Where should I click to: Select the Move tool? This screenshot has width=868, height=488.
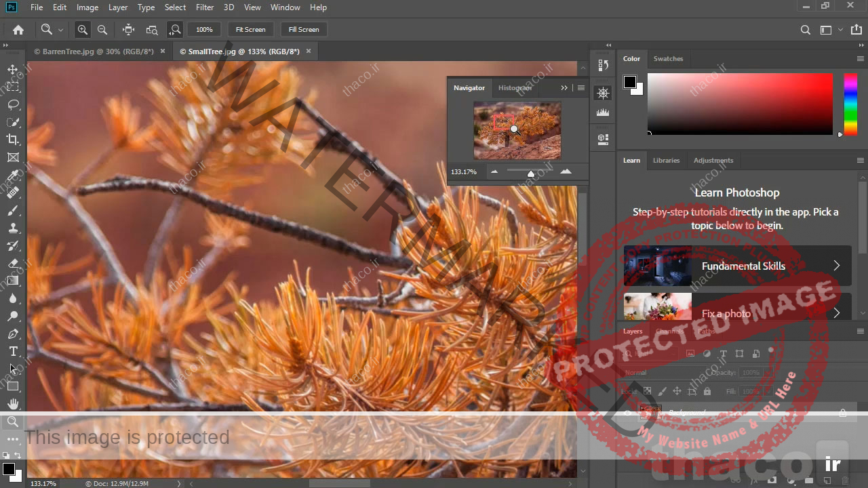(13, 69)
